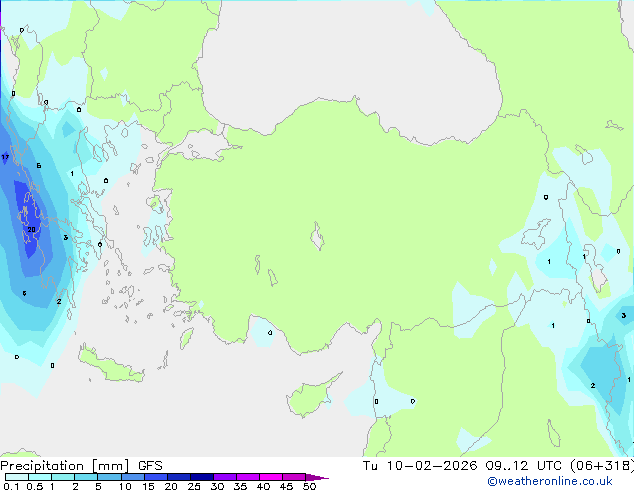Click legend label '10'

(x=125, y=486)
